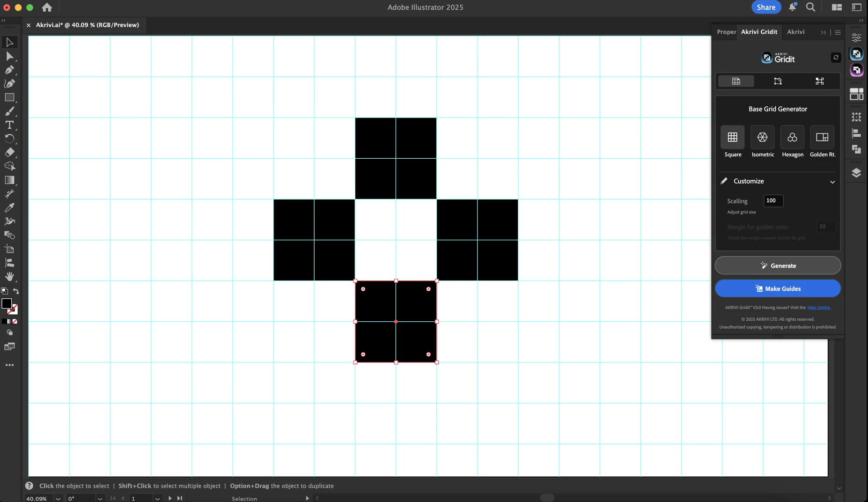Switch to the Akrivi tab

pos(795,32)
